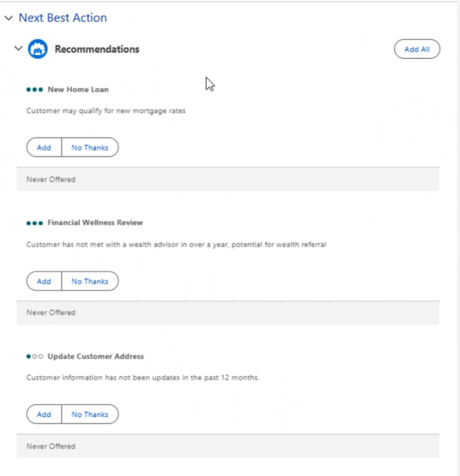Click the priority dots beside Financial Wellness Review

click(x=35, y=223)
